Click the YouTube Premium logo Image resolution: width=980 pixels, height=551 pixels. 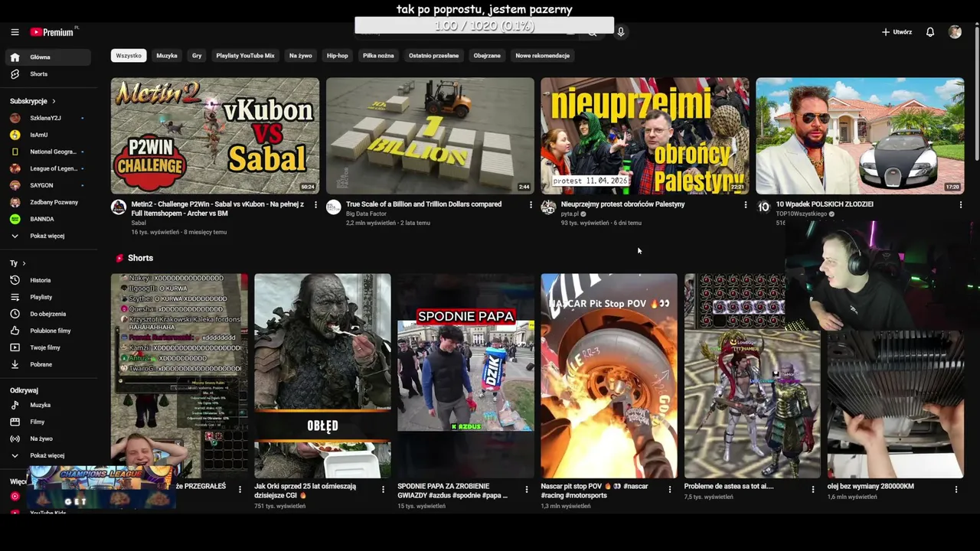click(53, 32)
